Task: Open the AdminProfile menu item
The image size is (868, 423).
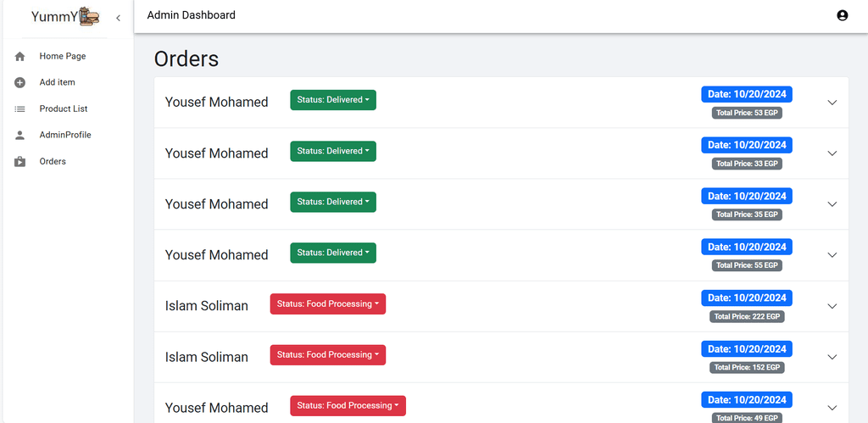Action: coord(65,135)
